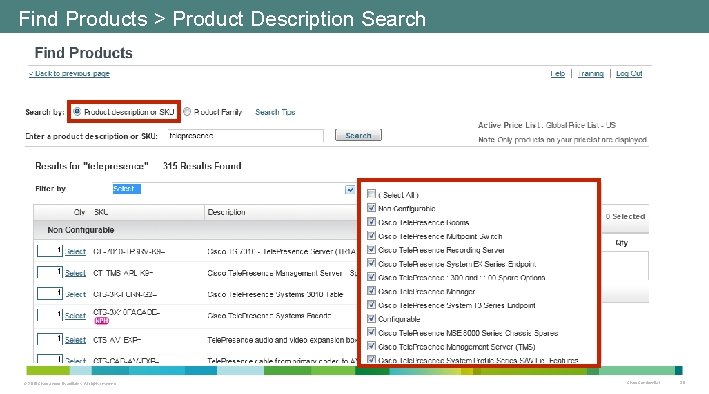
Task: Click Select for the CTS-AV-EXP= row
Action: point(76,340)
